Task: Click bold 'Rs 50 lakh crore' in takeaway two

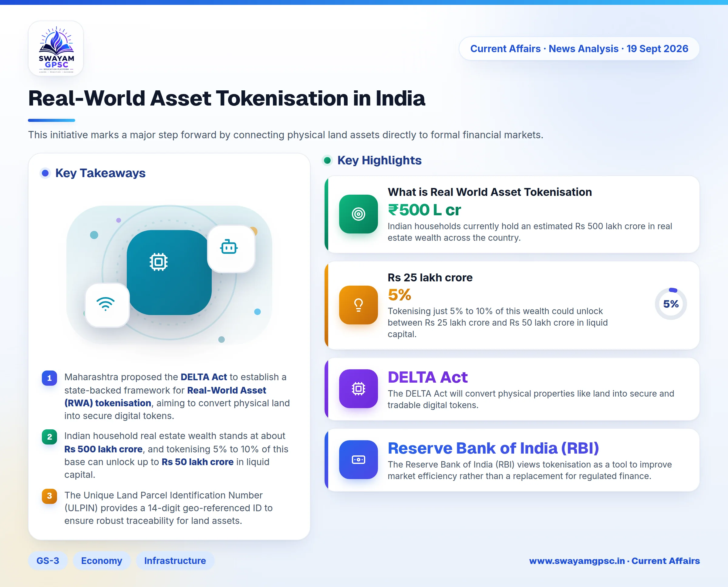Action: click(x=197, y=462)
